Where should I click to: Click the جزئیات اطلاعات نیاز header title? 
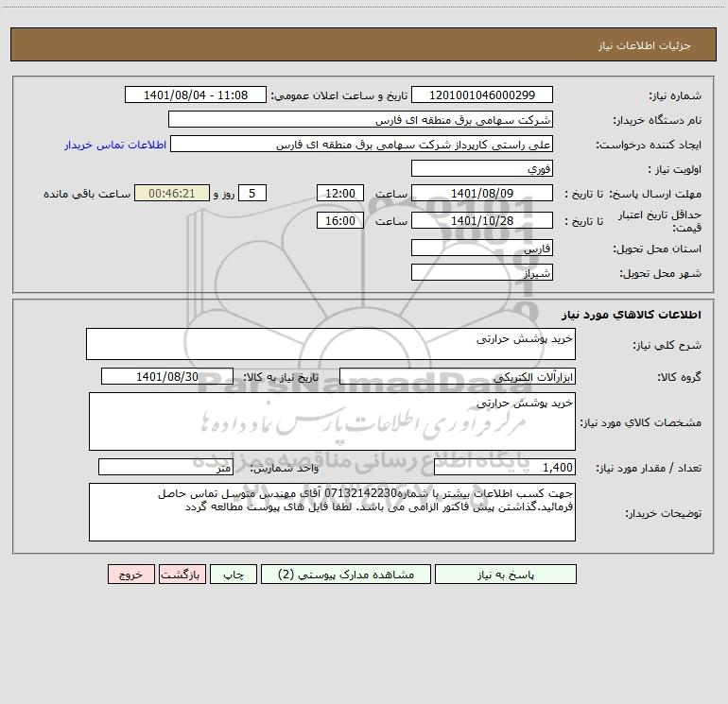click(644, 45)
